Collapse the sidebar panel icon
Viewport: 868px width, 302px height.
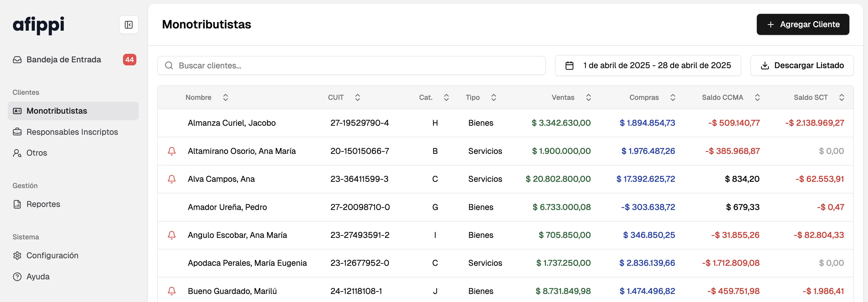pos(128,25)
